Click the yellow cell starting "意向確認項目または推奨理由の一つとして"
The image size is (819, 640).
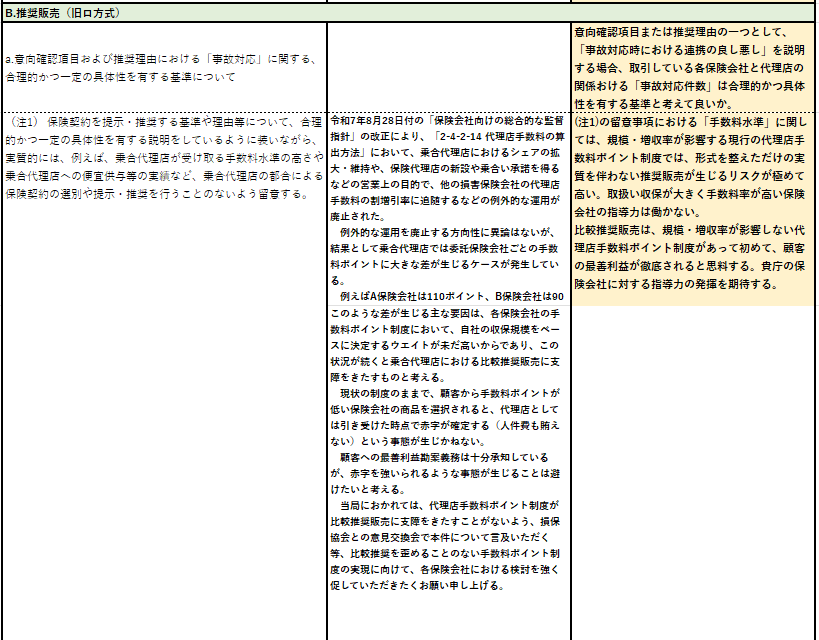pos(692,68)
